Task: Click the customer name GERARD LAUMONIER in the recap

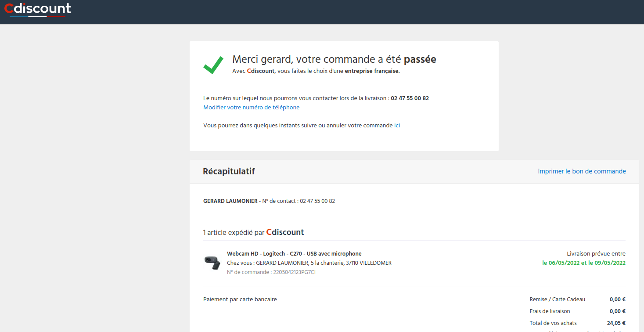Action: tap(230, 201)
